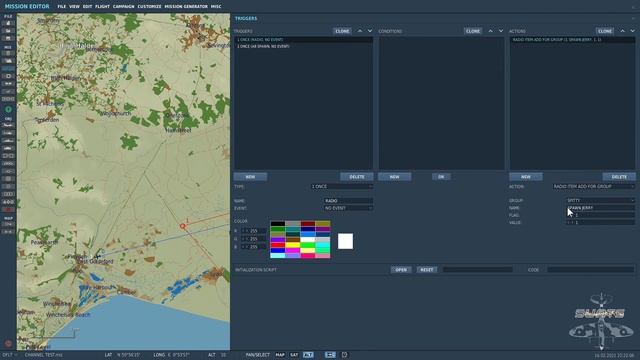The height and width of the screenshot is (360, 640).
Task: Click the red exit icon at sidebar bottom
Action: (8, 344)
